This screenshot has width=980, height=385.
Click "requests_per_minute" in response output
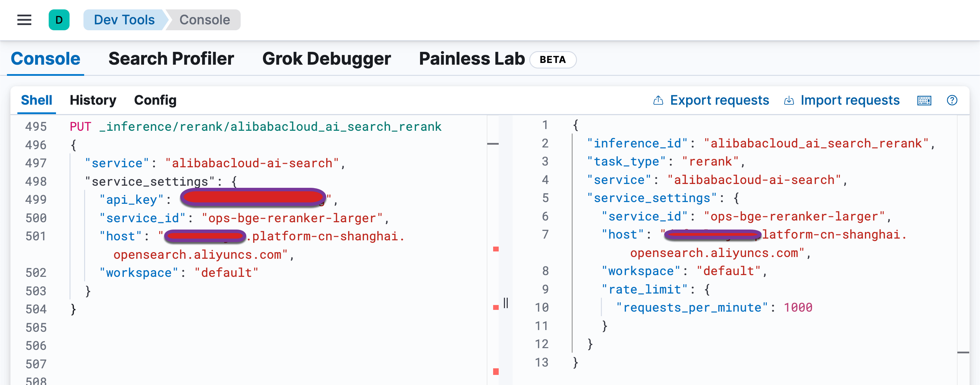(x=692, y=307)
